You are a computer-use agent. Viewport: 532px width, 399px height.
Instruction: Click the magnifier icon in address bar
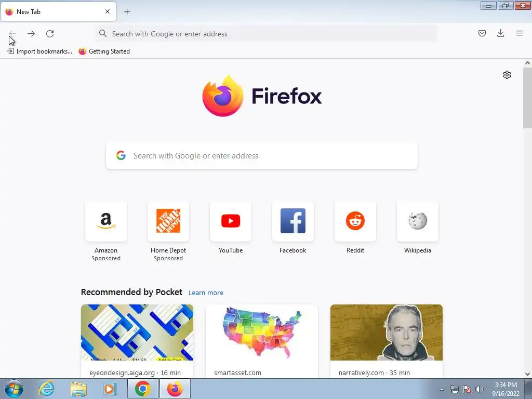click(x=102, y=33)
